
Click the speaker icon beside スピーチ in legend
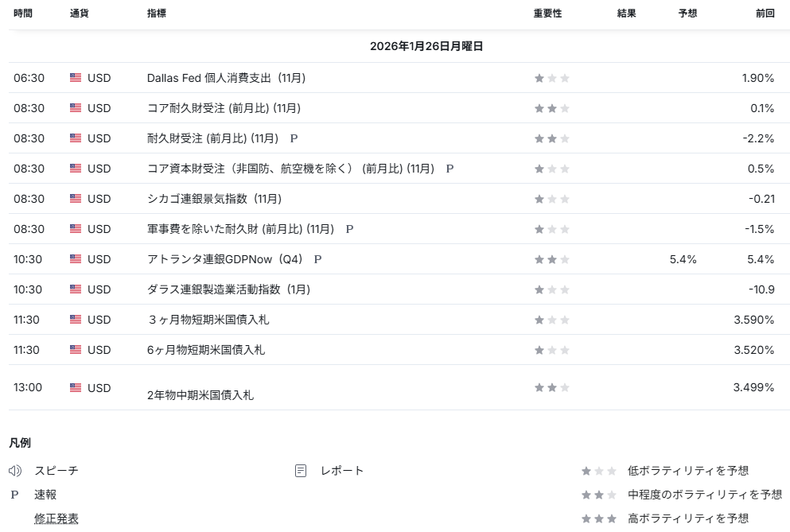pos(15,471)
